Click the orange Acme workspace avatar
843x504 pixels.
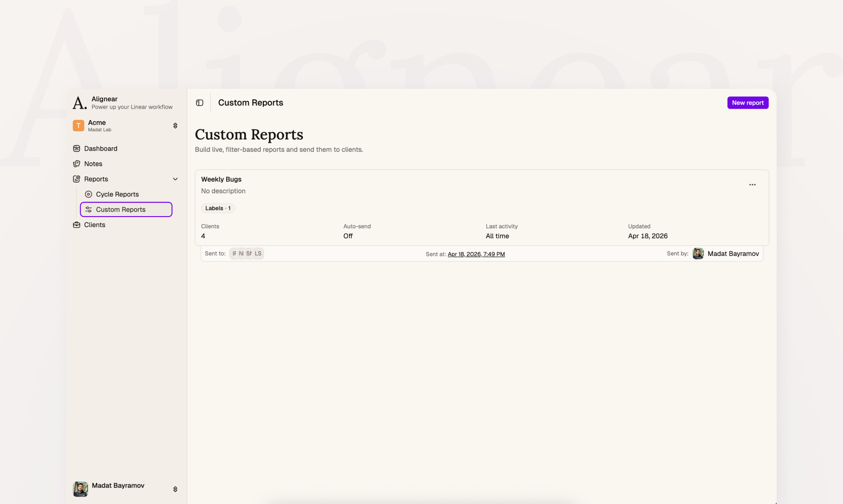click(x=78, y=126)
